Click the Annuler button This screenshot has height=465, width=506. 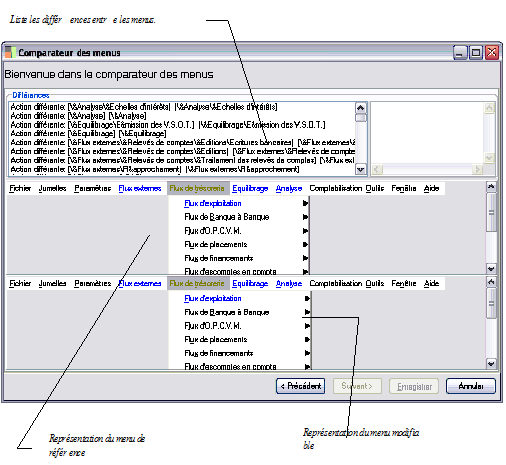point(471,386)
